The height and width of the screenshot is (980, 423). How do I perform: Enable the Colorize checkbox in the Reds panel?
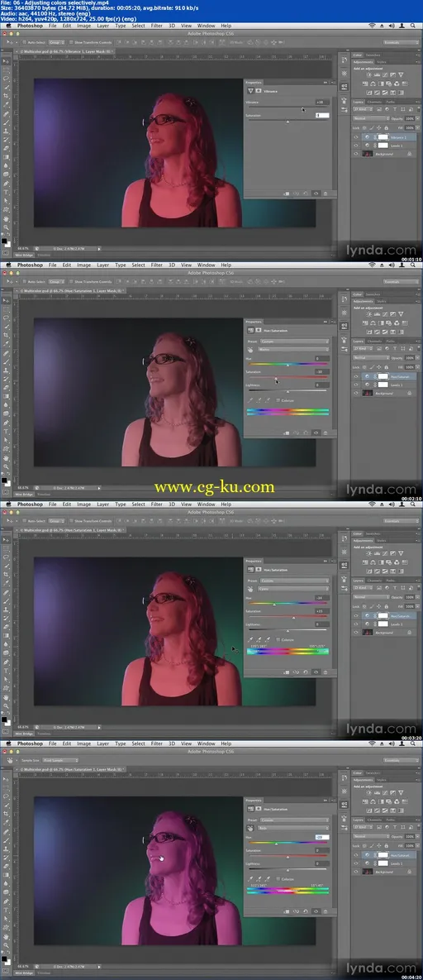point(278,879)
